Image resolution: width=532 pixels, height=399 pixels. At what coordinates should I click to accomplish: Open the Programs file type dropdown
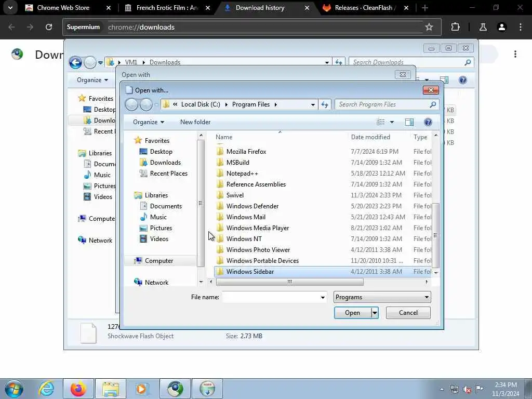382,297
